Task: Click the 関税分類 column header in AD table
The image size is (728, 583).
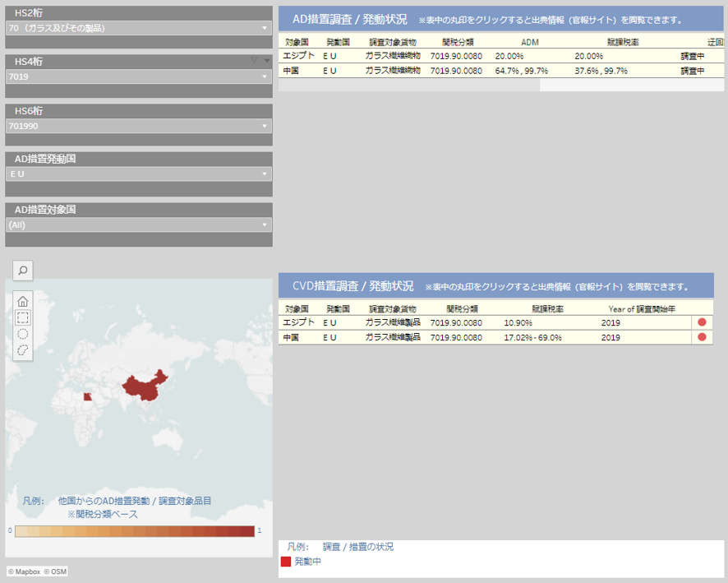Action: (458, 42)
